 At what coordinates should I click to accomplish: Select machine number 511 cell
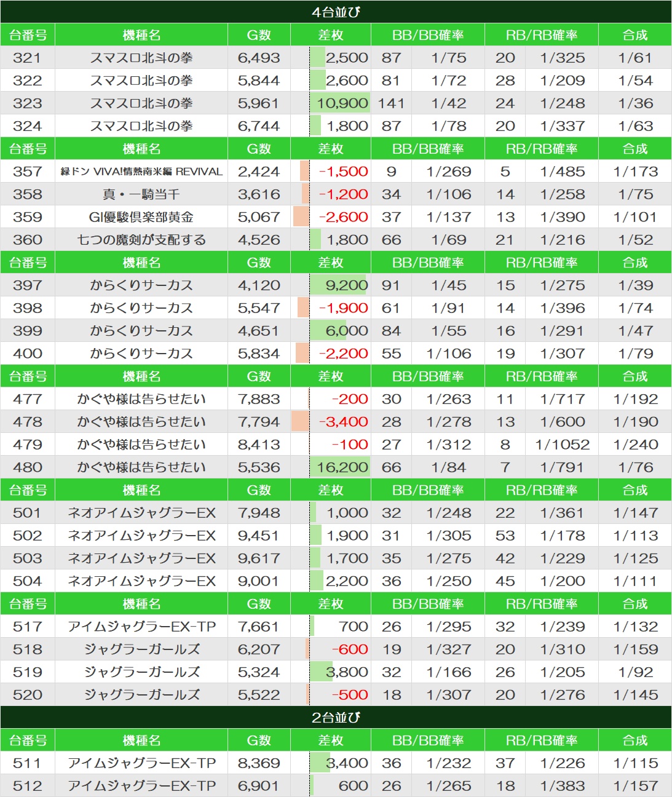tap(28, 763)
